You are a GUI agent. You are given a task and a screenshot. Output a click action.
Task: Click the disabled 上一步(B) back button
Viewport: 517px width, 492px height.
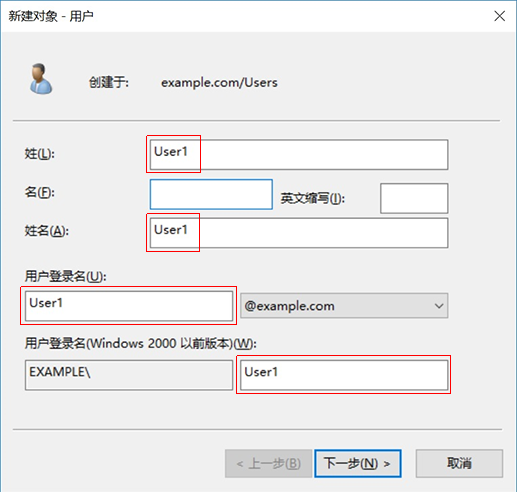[268, 463]
